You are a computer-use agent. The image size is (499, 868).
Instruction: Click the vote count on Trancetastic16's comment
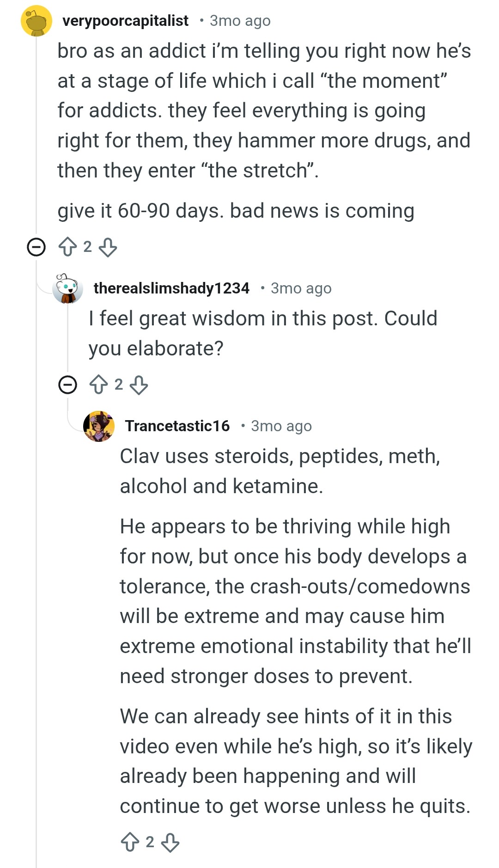point(150,842)
